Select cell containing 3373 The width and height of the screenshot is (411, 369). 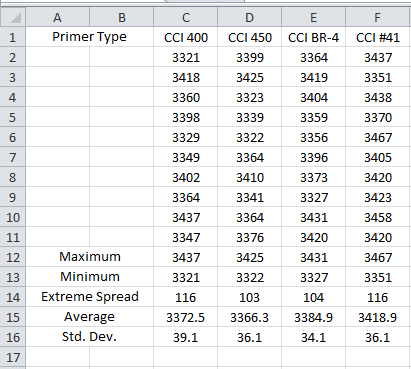[x=314, y=177]
